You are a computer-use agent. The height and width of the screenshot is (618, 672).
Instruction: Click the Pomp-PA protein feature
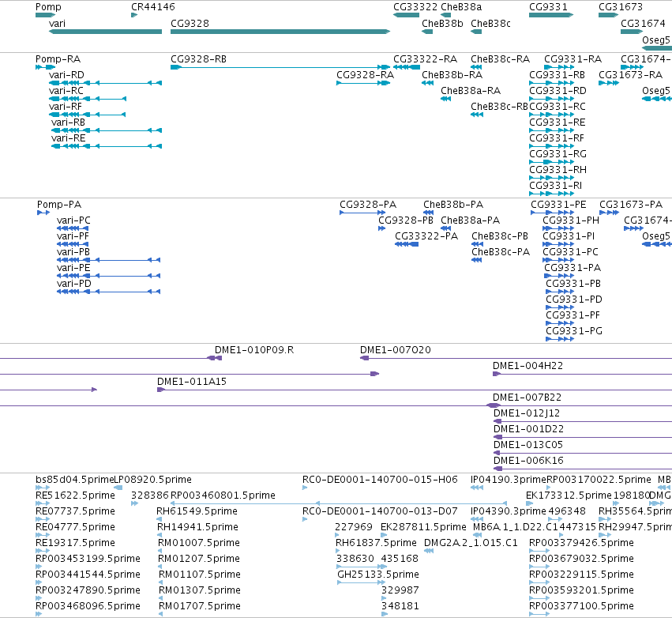click(43, 213)
